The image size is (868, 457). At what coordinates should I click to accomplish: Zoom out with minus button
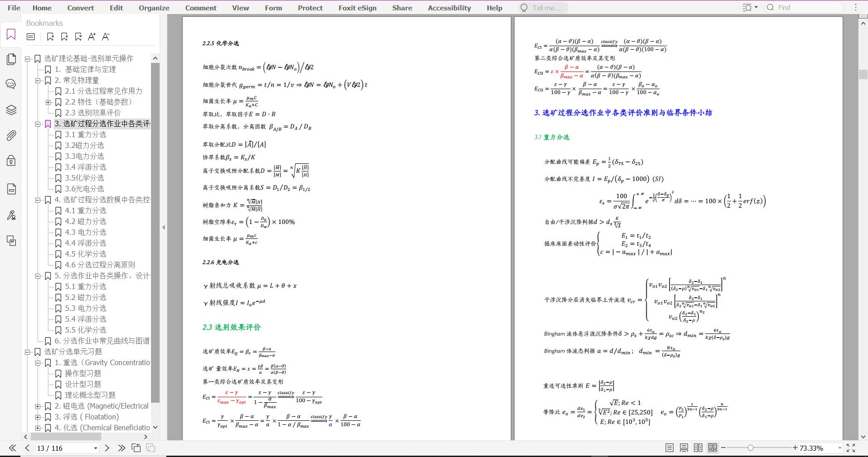click(x=723, y=448)
